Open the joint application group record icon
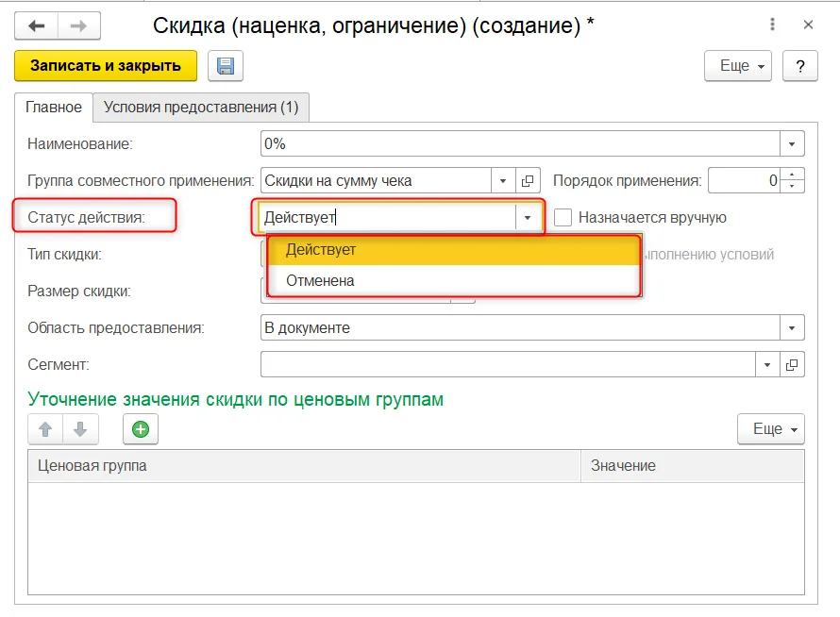This screenshot has height=617, width=840. coord(528,181)
